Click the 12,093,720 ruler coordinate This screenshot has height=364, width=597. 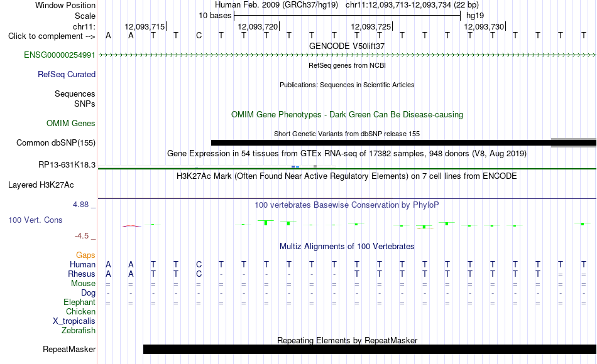click(x=258, y=26)
